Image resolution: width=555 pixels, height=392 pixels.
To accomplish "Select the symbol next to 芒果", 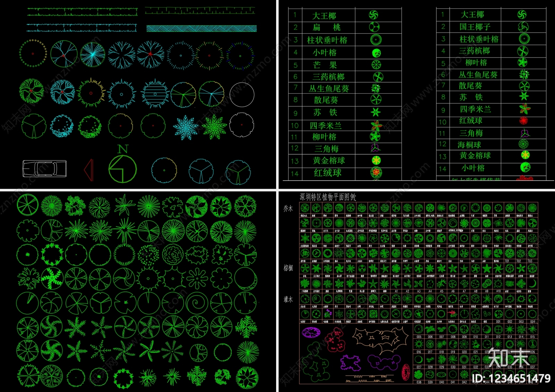I will [376, 64].
